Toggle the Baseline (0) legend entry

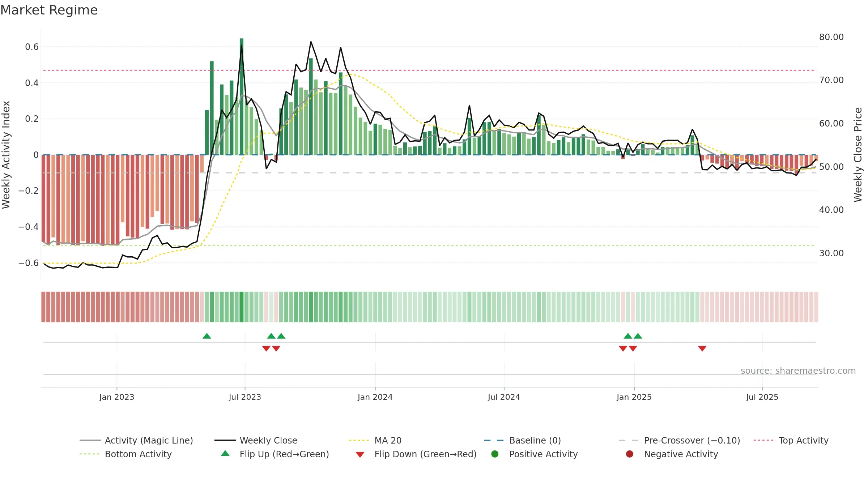point(522,440)
